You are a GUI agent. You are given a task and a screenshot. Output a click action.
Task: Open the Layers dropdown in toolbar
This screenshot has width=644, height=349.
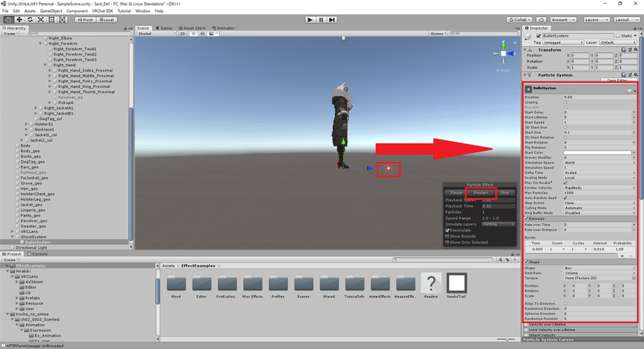coord(596,19)
